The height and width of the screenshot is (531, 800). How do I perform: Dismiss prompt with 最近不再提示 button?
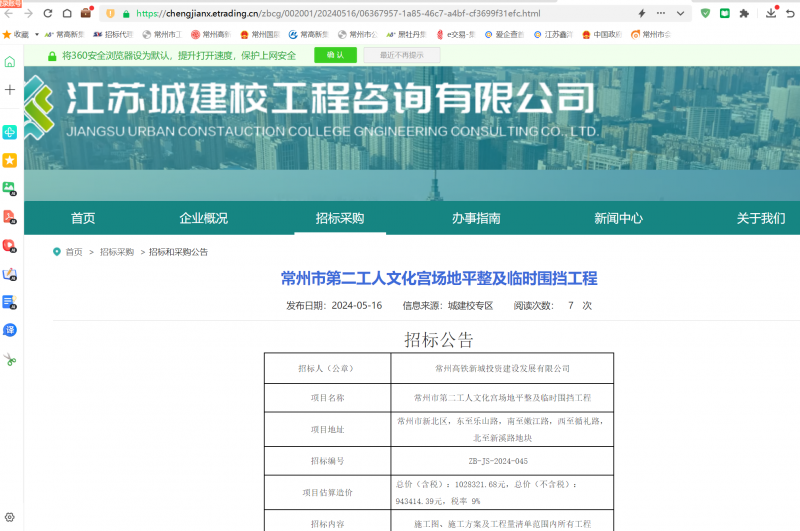(401, 55)
